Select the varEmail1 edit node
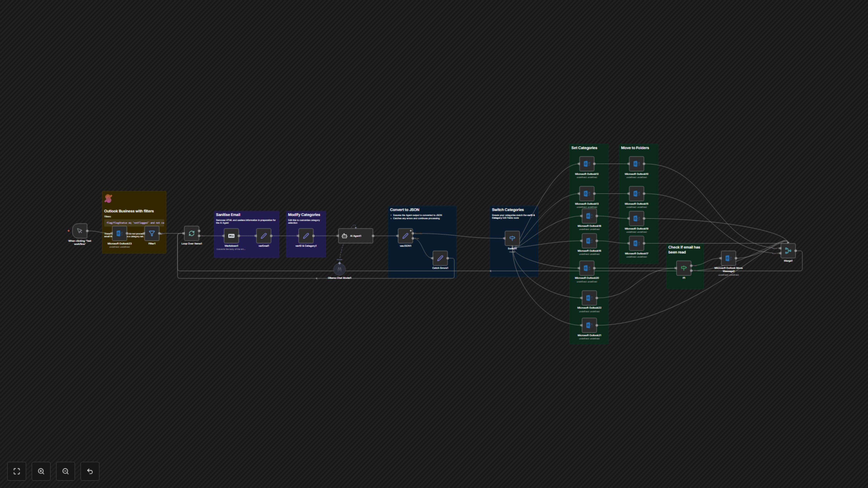The width and height of the screenshot is (868, 488). click(264, 236)
